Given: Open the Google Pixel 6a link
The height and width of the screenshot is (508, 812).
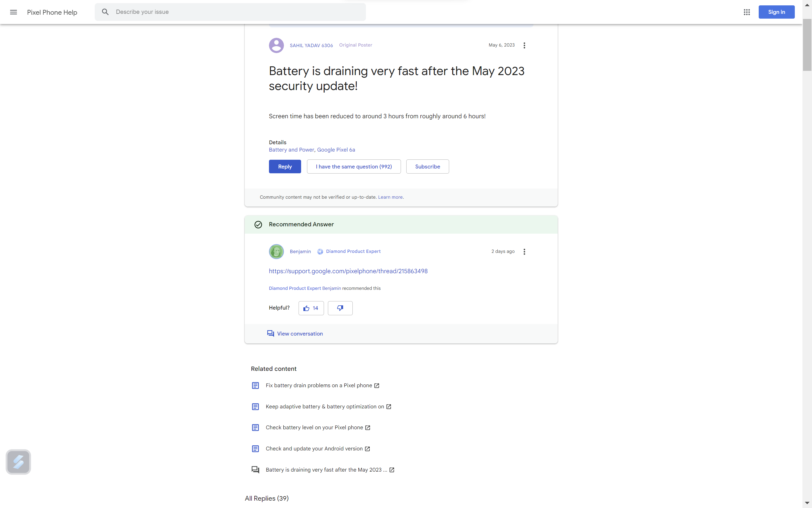Looking at the screenshot, I should 336,150.
